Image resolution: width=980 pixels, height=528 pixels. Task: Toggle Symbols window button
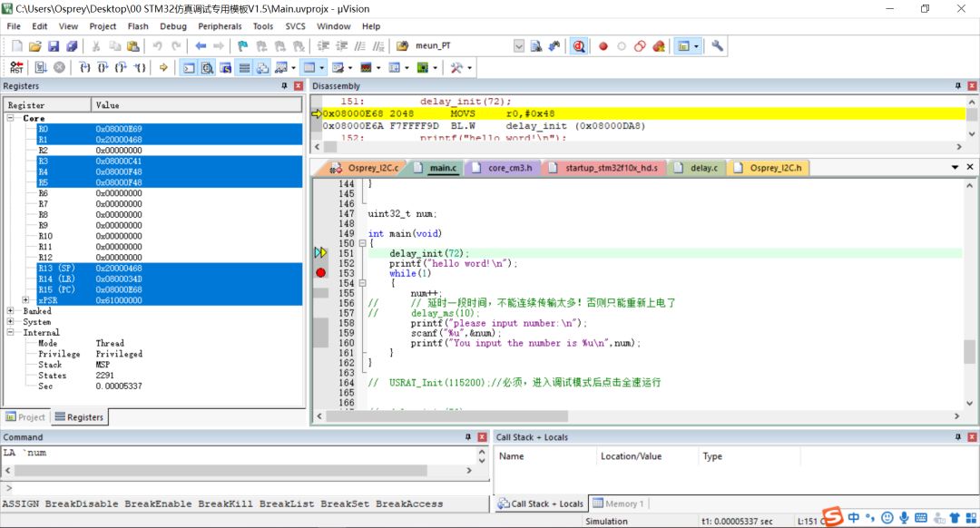coord(226,67)
